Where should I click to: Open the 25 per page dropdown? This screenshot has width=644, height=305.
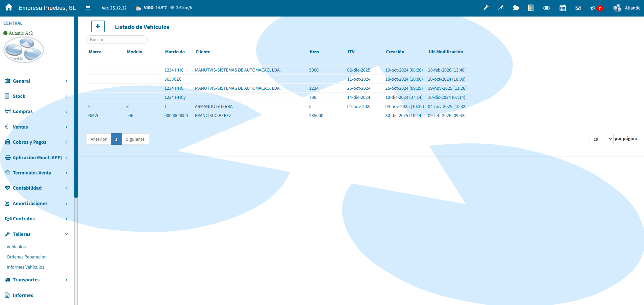[601, 139]
